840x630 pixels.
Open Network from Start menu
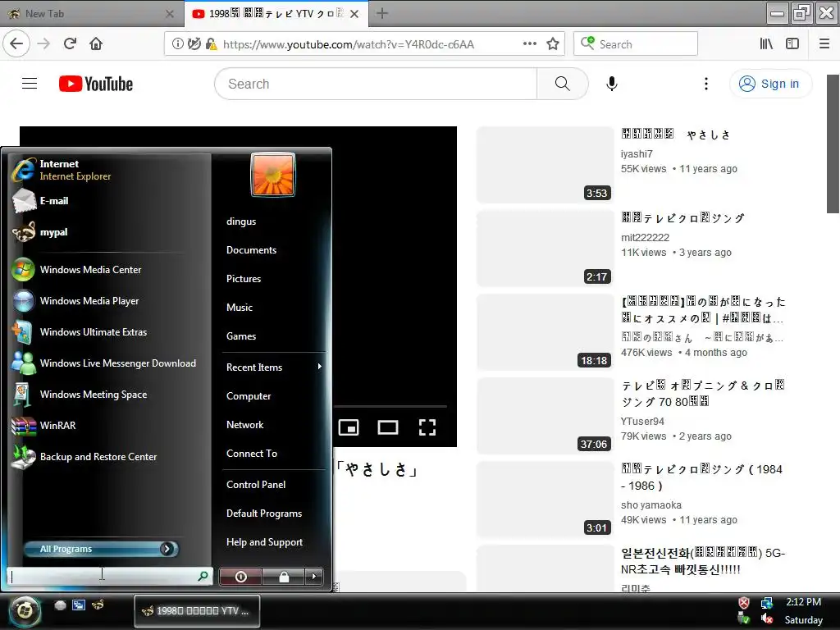[244, 425]
